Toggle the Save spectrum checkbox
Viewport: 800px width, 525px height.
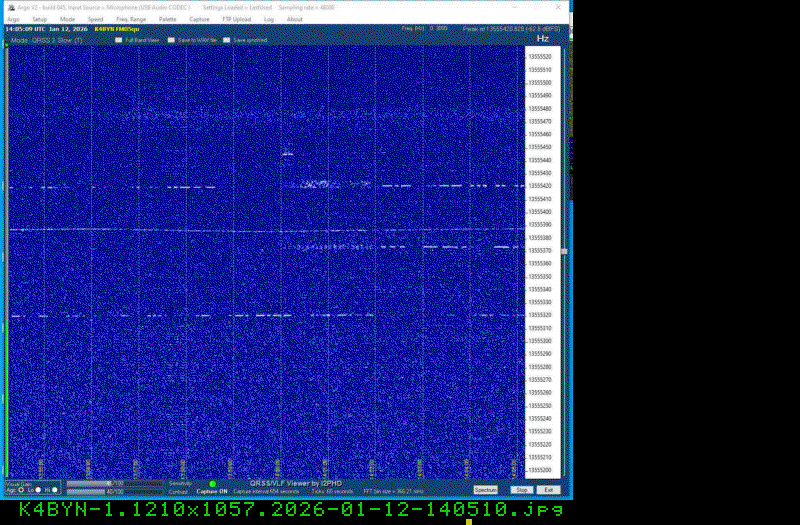pyautogui.click(x=226, y=40)
